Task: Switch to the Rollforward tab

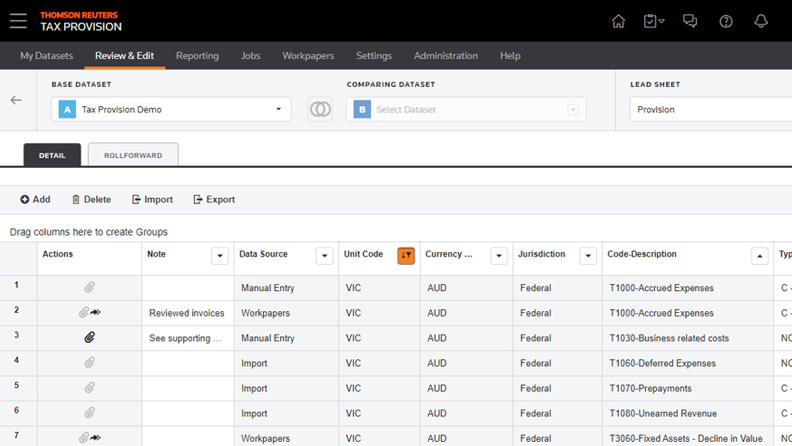Action: pyautogui.click(x=133, y=155)
